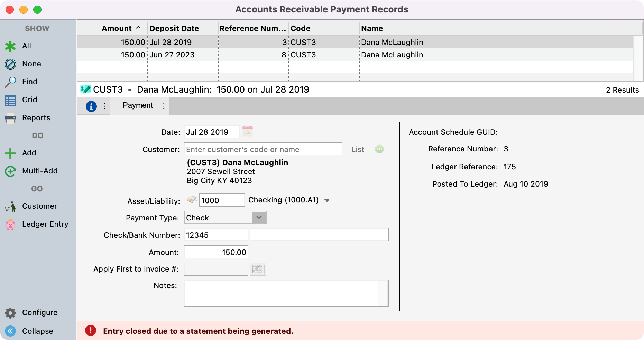
Task: Click the invoice picker icon beside Apply First
Action: [x=257, y=269]
